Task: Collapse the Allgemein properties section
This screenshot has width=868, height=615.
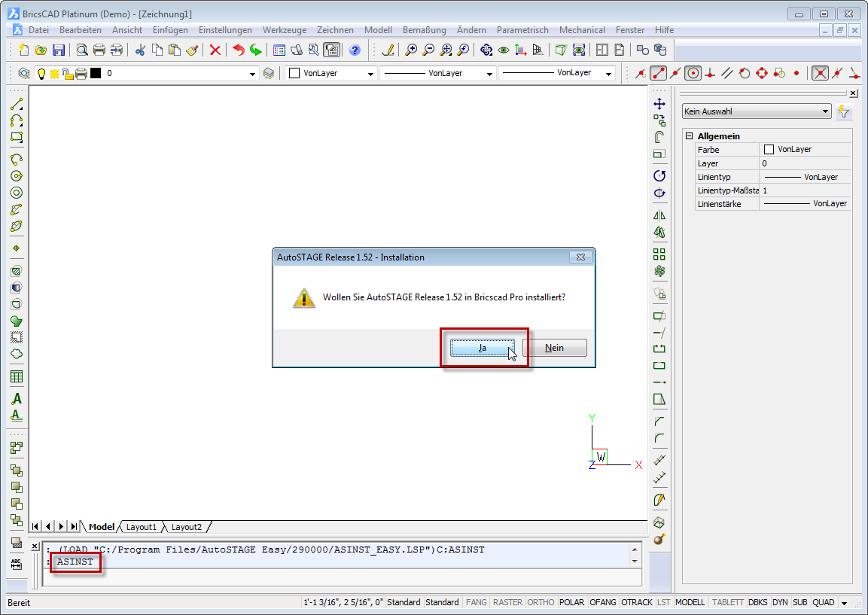Action: [689, 136]
